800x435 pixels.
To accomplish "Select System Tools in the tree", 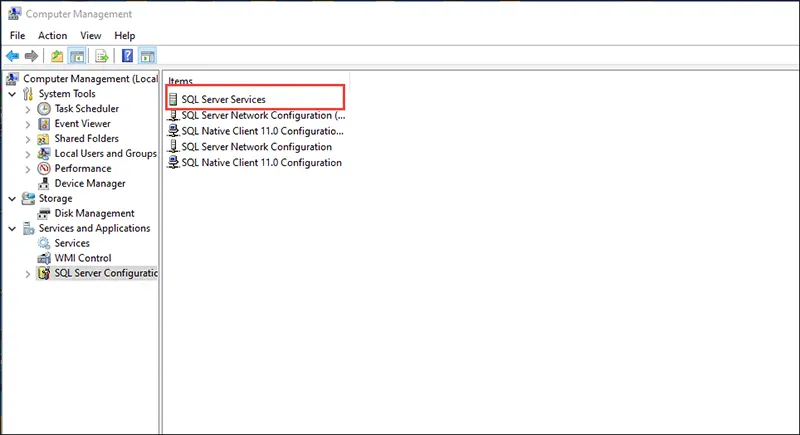I will pyautogui.click(x=67, y=94).
